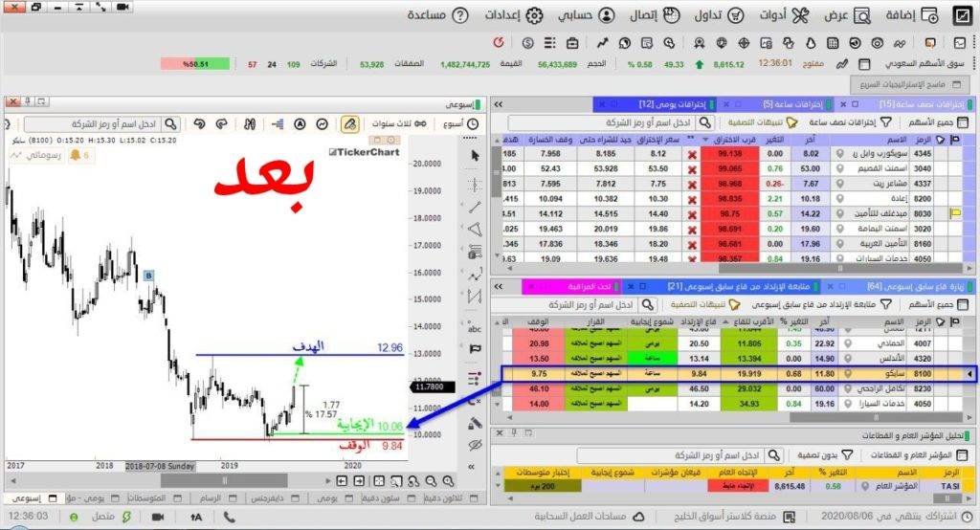This screenshot has height=530, width=980.
Task: Select the flag marker tool in chart sidebar
Action: 475,349
